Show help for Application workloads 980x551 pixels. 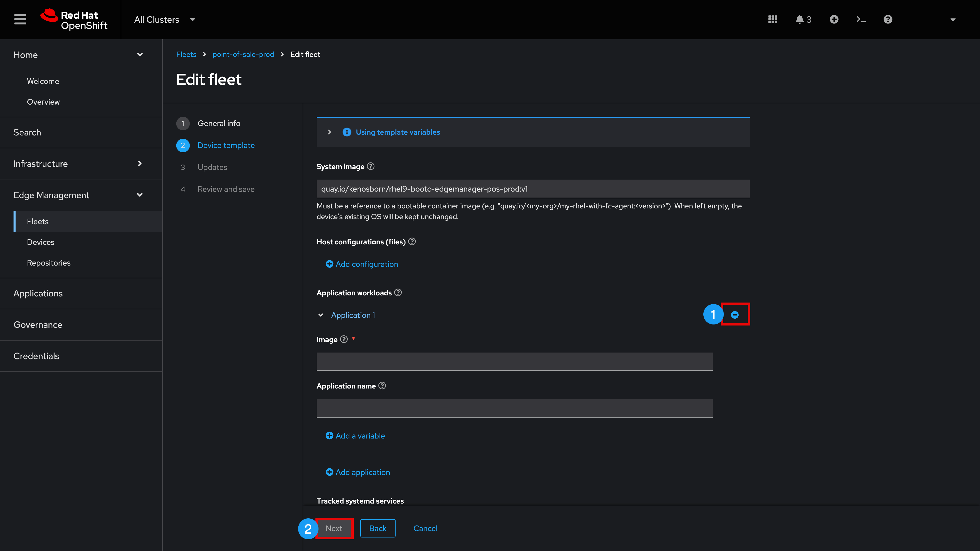pyautogui.click(x=398, y=292)
